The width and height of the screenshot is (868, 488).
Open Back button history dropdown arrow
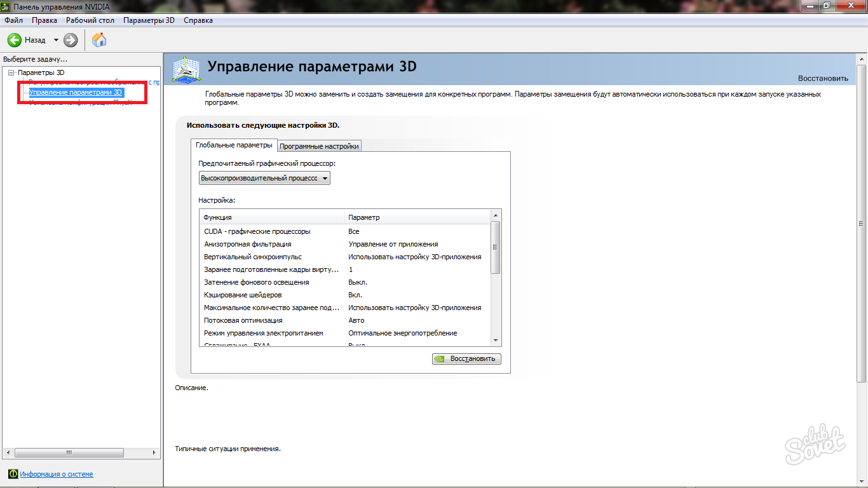pos(56,40)
